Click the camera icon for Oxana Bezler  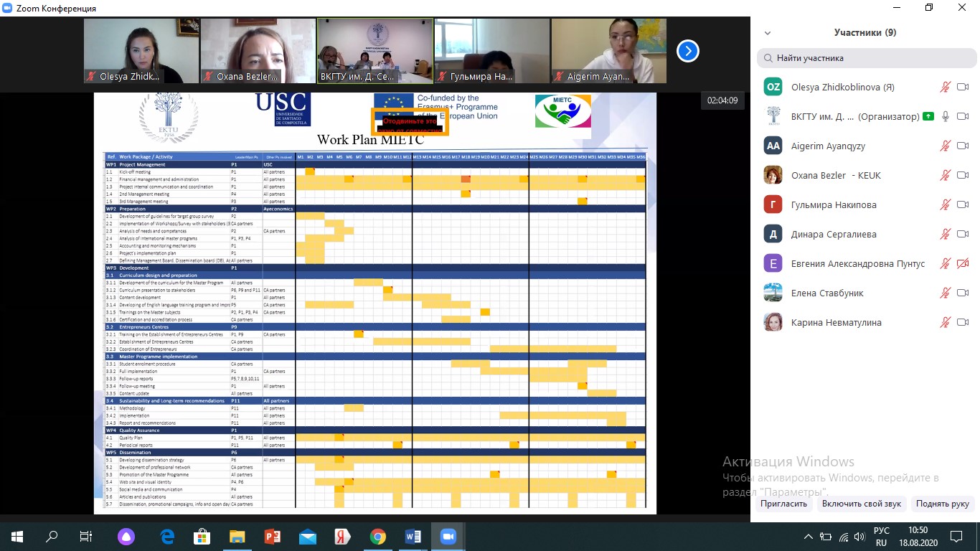tap(963, 175)
